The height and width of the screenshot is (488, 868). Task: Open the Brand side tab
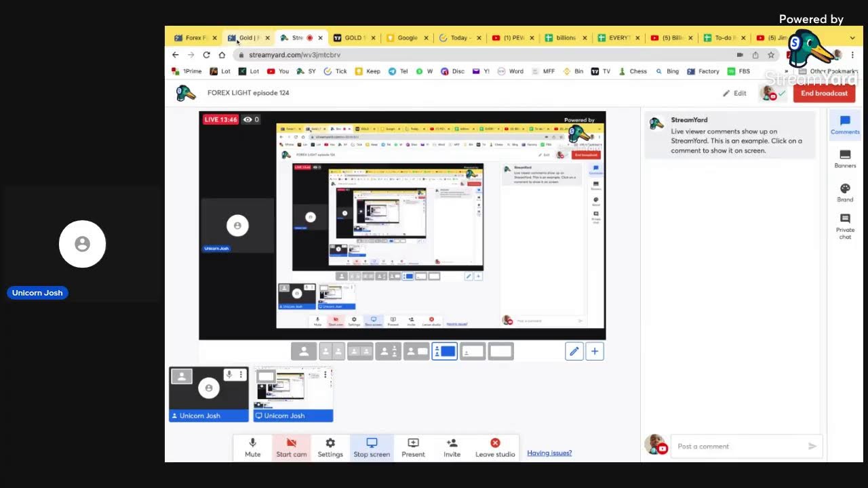845,192
